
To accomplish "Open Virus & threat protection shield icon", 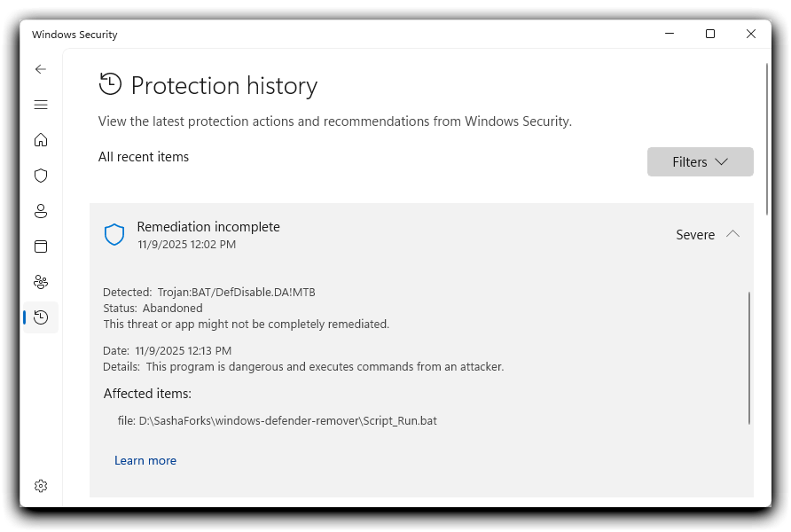I will (x=41, y=176).
